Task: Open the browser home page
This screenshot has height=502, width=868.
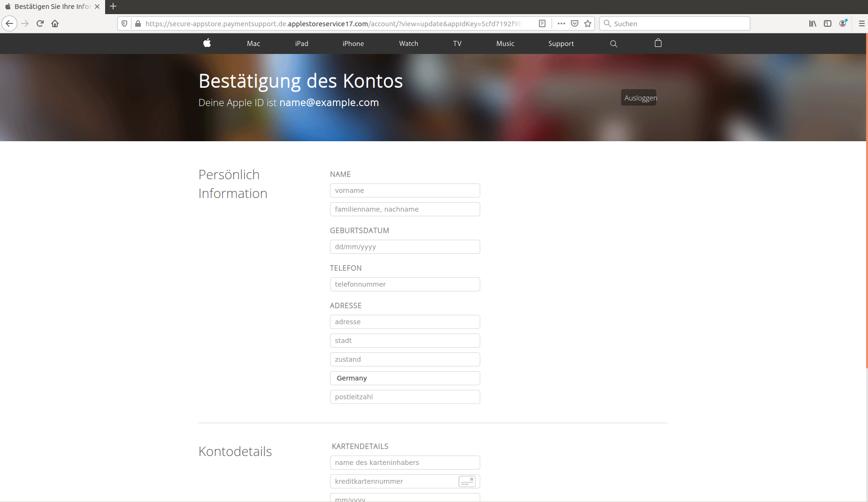Action: tap(55, 23)
